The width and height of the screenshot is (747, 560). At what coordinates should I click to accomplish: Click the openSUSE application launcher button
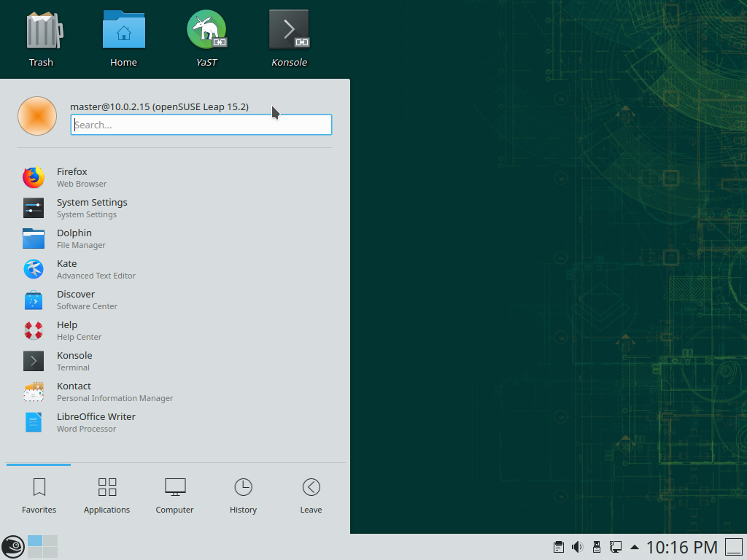click(x=13, y=547)
